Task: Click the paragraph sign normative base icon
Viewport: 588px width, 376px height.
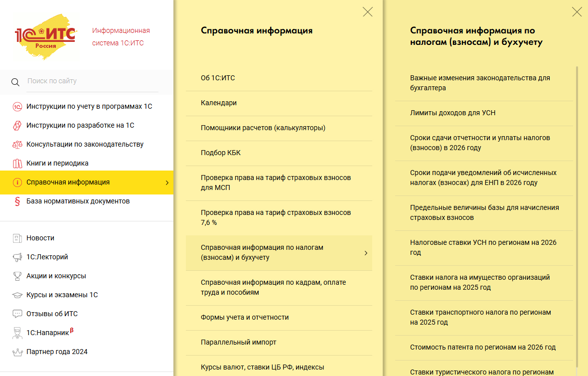Action: (17, 201)
